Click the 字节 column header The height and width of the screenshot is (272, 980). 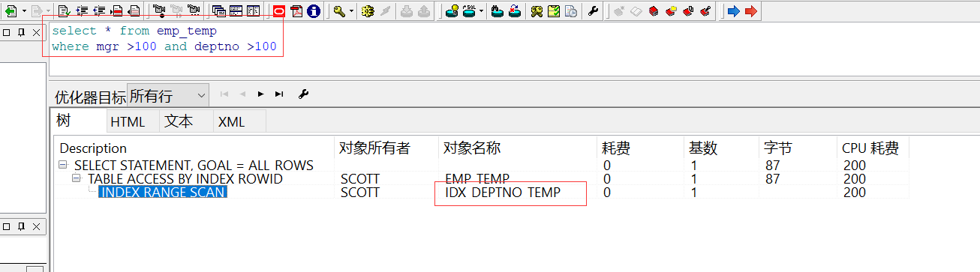point(798,148)
